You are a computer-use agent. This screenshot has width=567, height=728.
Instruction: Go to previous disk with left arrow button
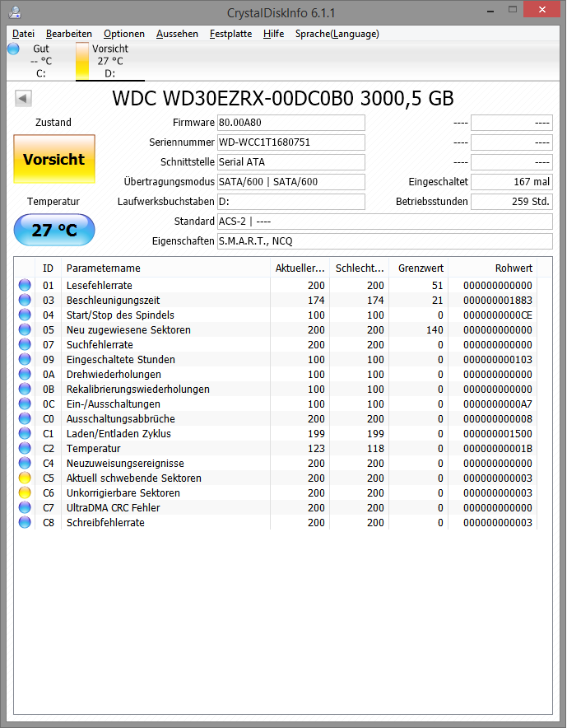pyautogui.click(x=23, y=98)
